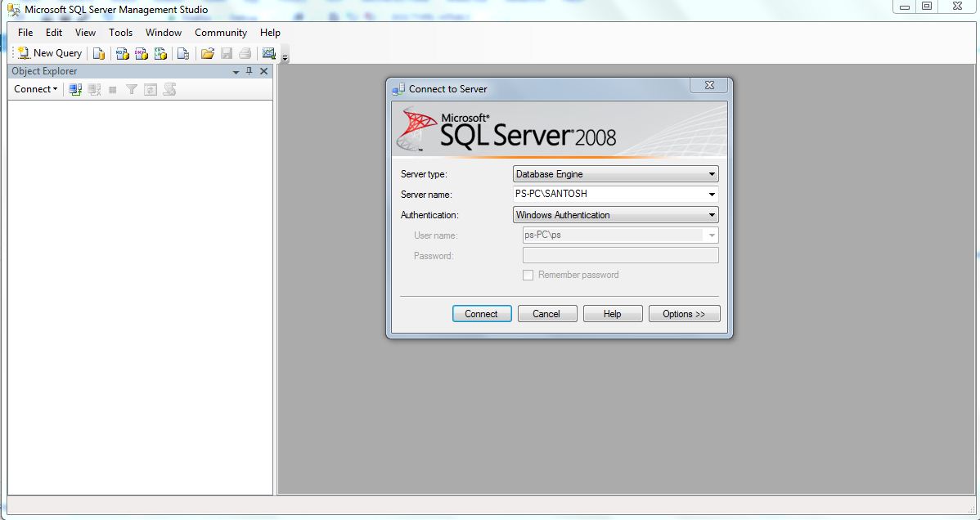Expand the Server type dropdown

(x=712, y=174)
